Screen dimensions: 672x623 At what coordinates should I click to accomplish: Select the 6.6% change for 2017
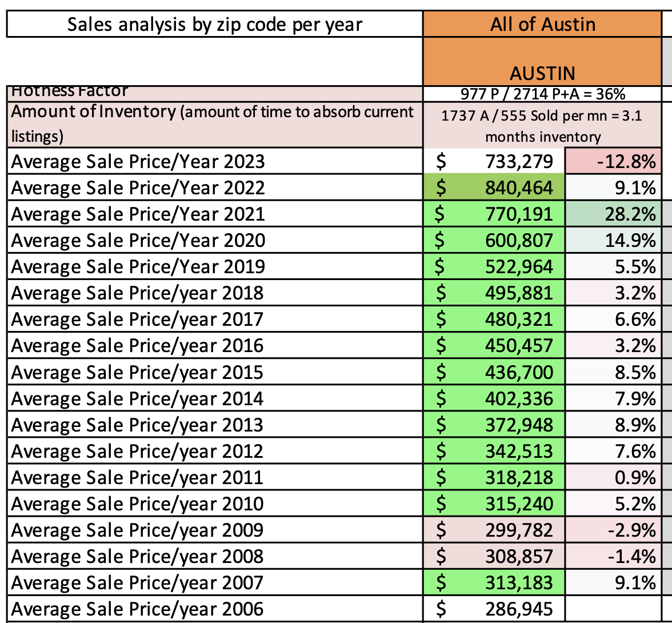[611, 320]
